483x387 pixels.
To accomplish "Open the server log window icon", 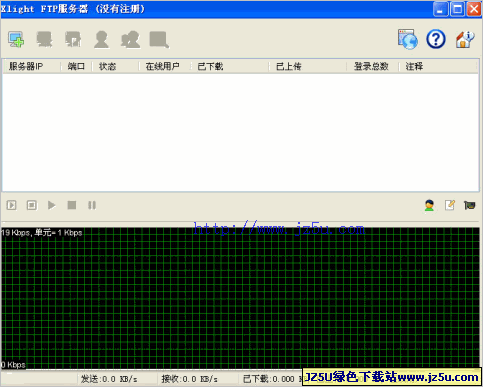I will pyautogui.click(x=159, y=40).
